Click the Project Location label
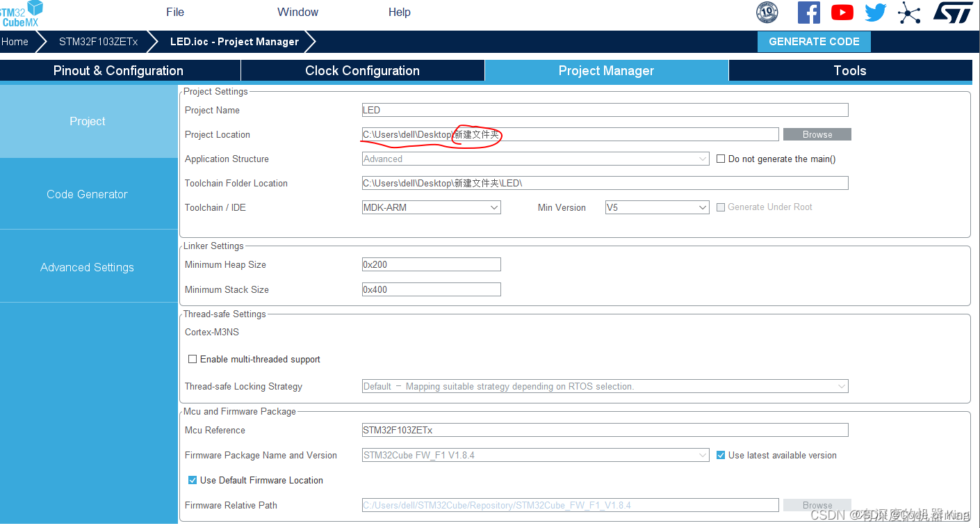980x528 pixels. (x=218, y=134)
